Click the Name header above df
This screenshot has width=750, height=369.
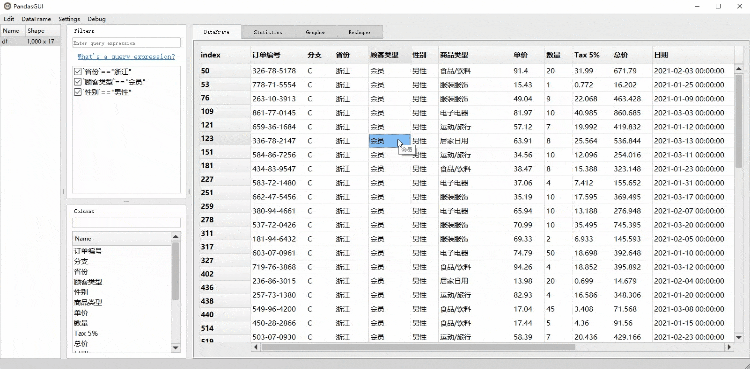[13, 31]
